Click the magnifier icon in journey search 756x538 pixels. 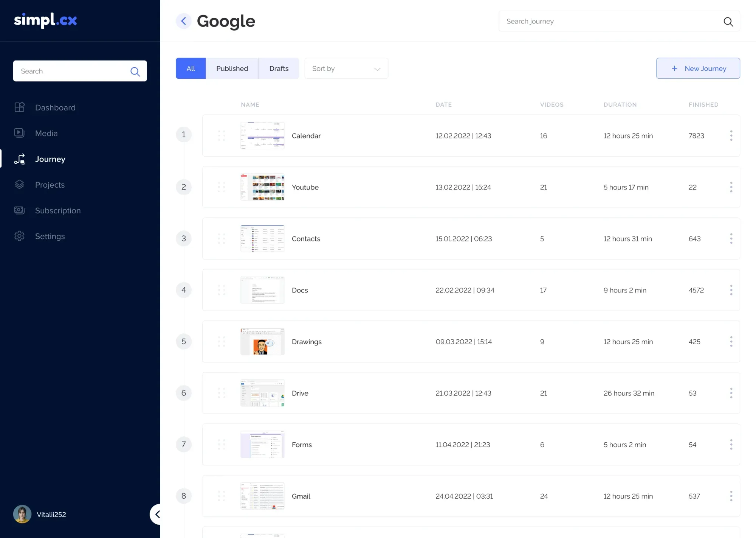[x=728, y=21]
